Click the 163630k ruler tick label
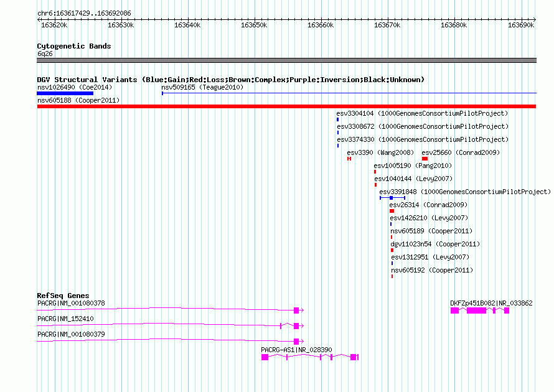Image resolution: width=554 pixels, height=392 pixels. (121, 26)
